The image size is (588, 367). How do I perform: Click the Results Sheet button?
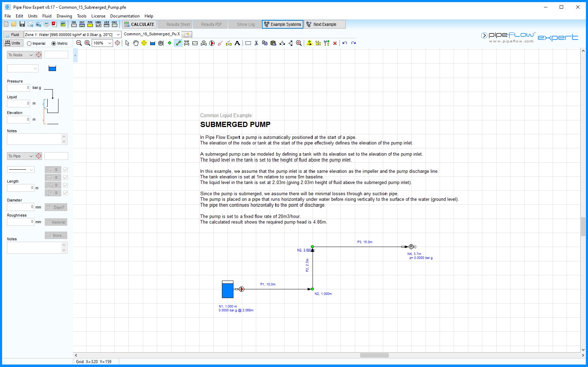[x=175, y=24]
